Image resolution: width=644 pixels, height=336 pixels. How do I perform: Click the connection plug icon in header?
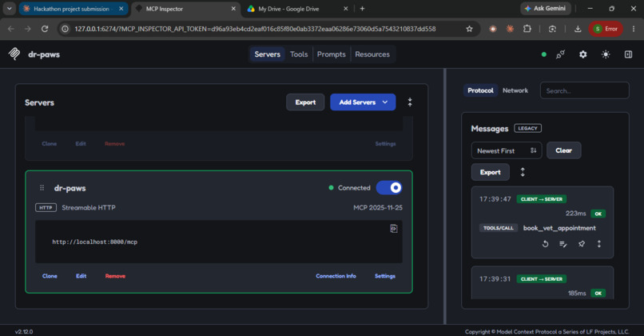point(560,54)
